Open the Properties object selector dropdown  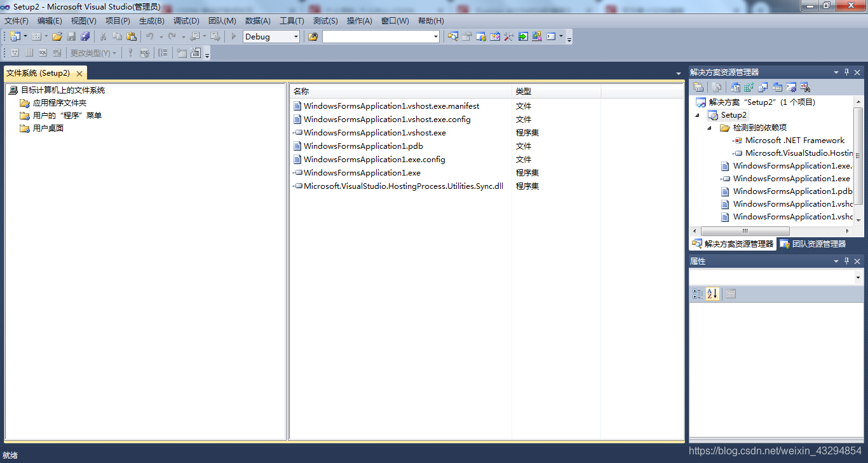pyautogui.click(x=858, y=277)
